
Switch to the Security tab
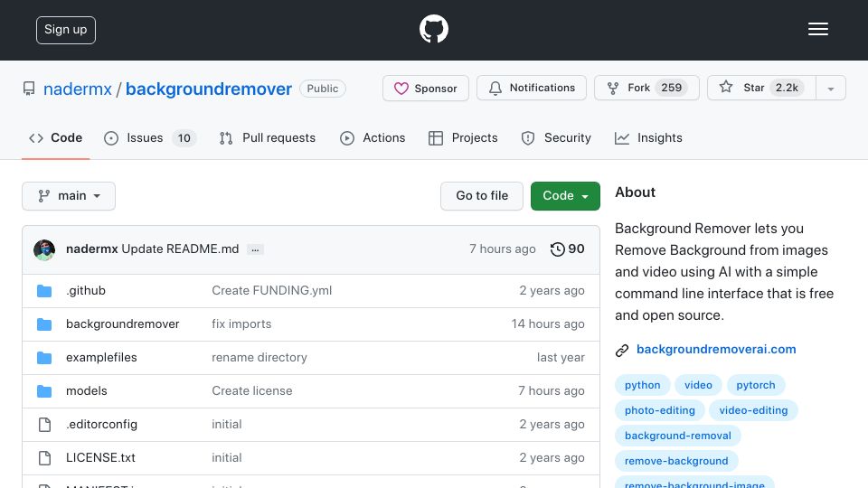(556, 137)
